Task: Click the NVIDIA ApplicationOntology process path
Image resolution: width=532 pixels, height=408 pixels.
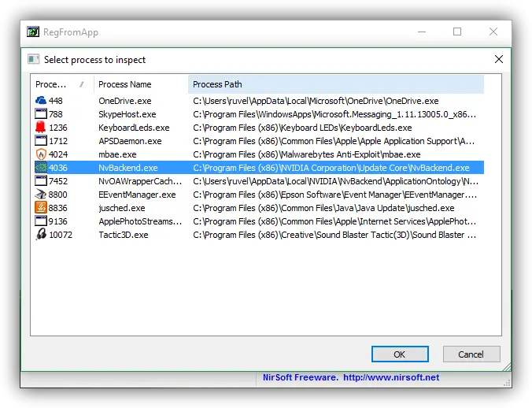Action: tap(335, 181)
